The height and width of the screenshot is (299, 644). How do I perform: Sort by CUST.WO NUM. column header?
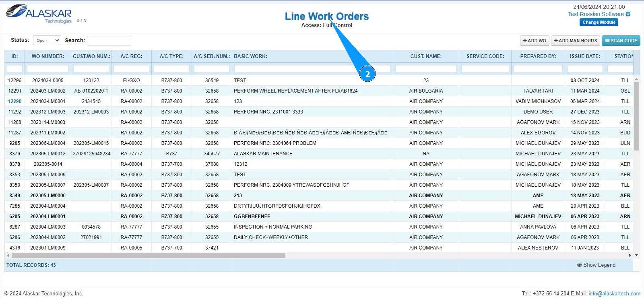[91, 56]
